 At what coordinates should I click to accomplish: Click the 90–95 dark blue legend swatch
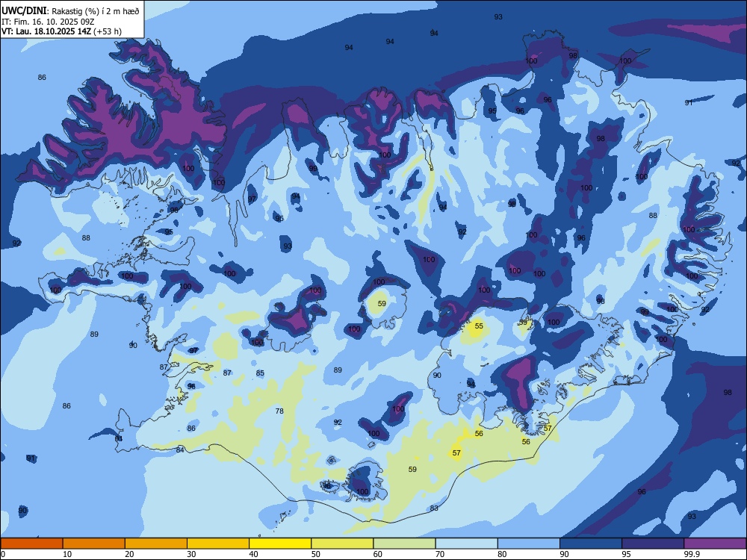[591, 544]
